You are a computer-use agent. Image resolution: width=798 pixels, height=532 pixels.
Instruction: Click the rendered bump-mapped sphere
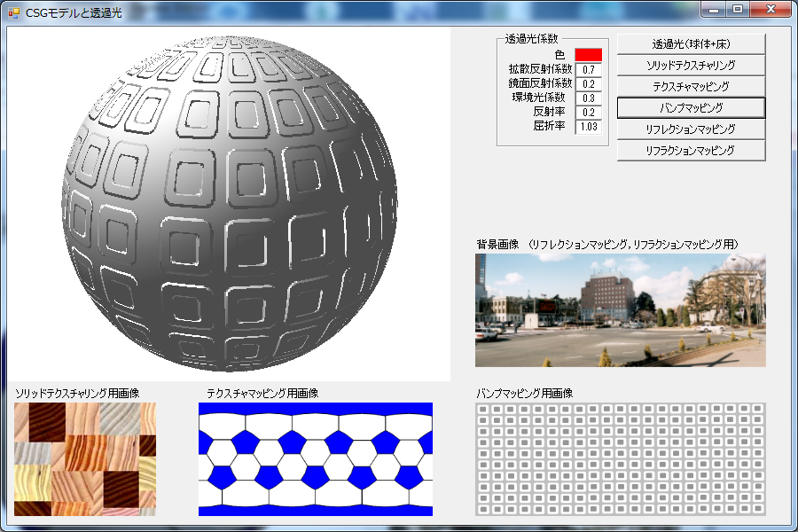tap(229, 204)
